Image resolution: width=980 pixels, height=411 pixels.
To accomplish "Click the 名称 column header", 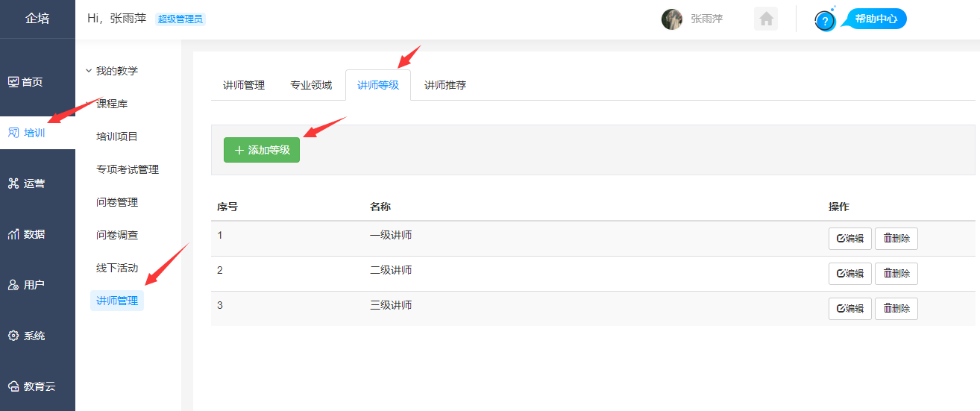I will click(x=380, y=207).
